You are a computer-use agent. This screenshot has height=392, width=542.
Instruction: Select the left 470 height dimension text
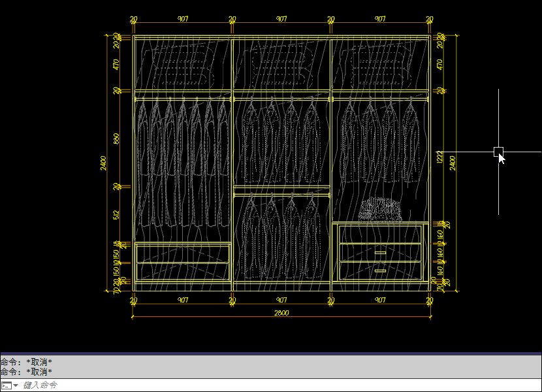point(116,64)
